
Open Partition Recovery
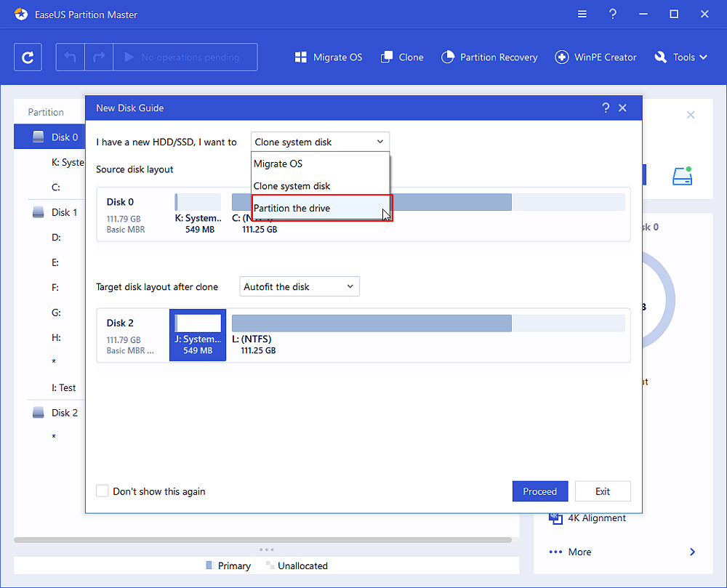click(x=489, y=57)
